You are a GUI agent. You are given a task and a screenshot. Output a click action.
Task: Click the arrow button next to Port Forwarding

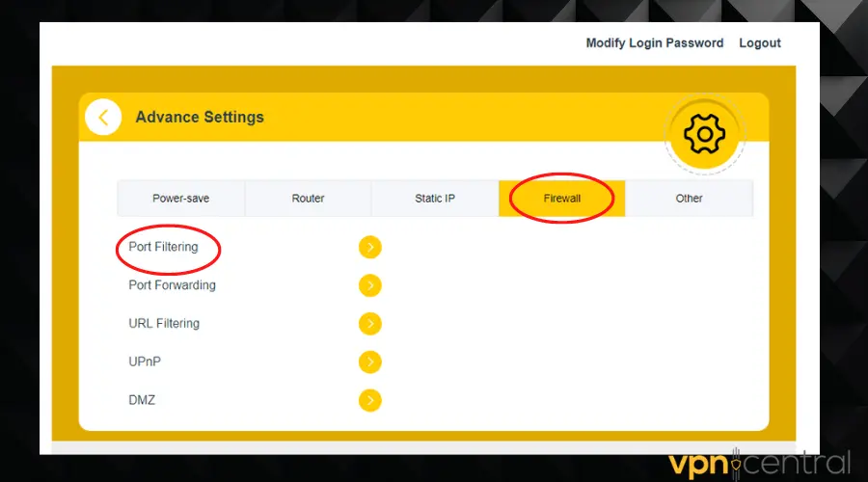[370, 285]
